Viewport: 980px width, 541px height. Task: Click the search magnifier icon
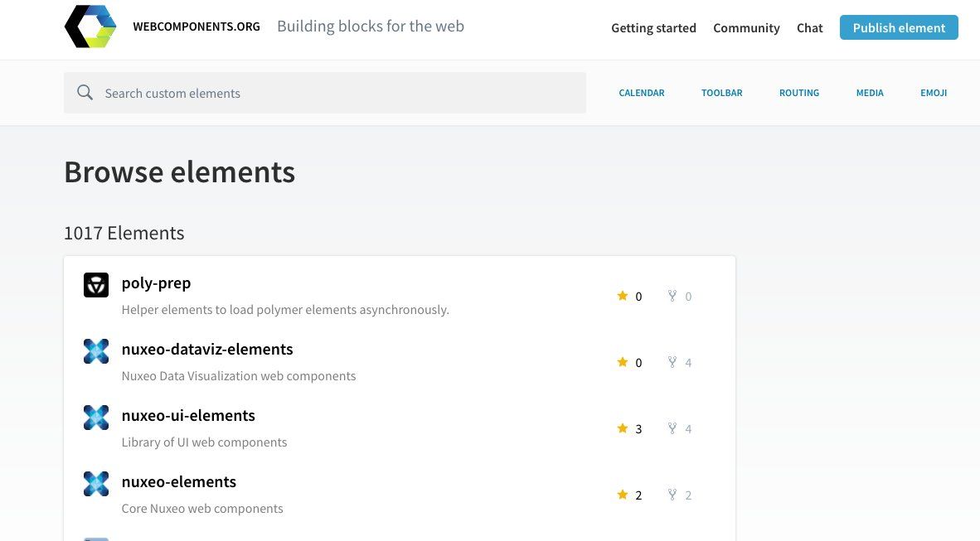tap(85, 93)
